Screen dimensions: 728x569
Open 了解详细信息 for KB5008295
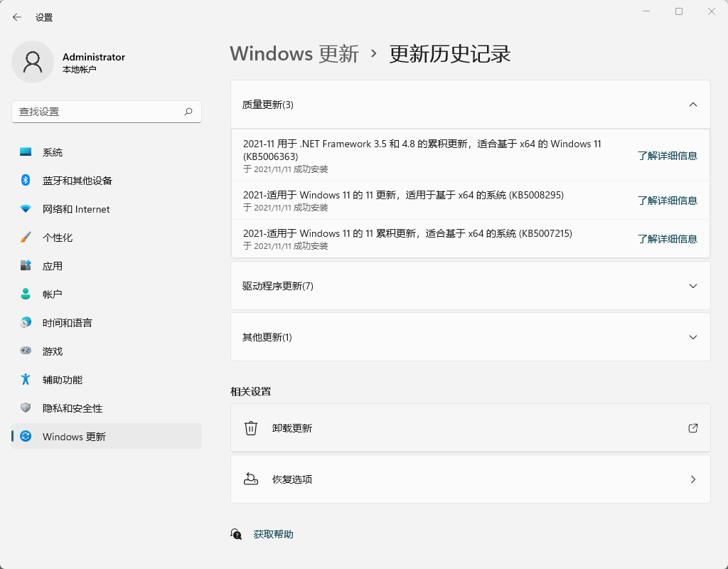667,200
